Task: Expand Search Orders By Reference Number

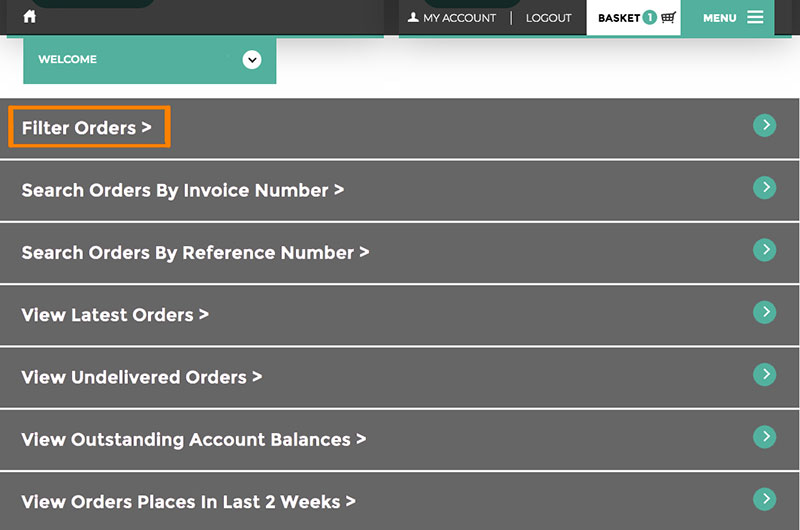Action: coord(195,253)
